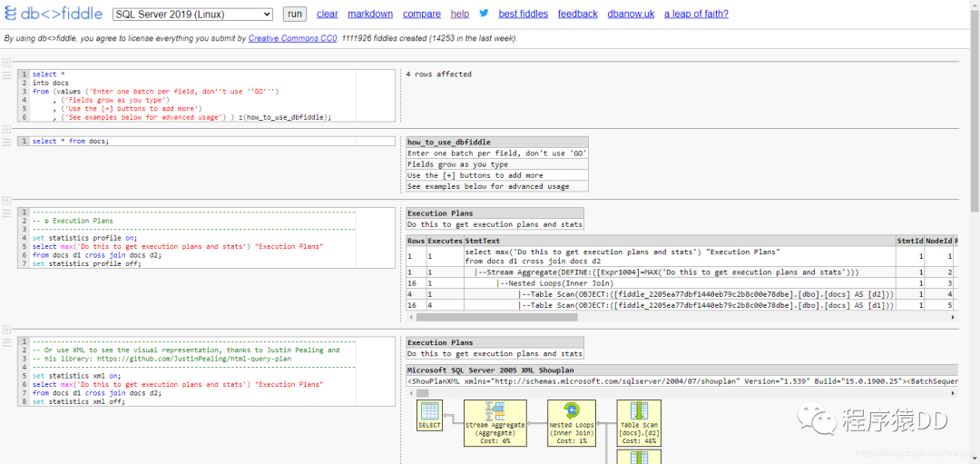This screenshot has width=980, height=464.
Task: Click [+] button above 'select * from docs'
Action: point(7,129)
